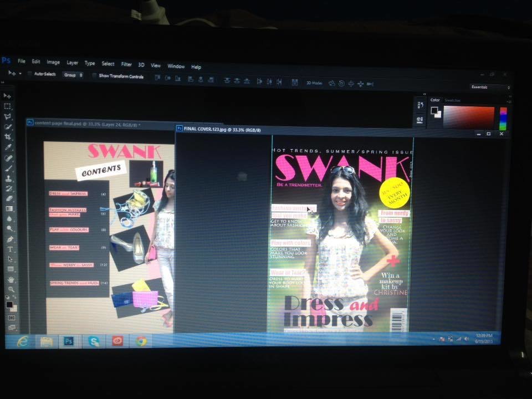
Task: Select the Move tool in the toolbox
Action: click(7, 96)
